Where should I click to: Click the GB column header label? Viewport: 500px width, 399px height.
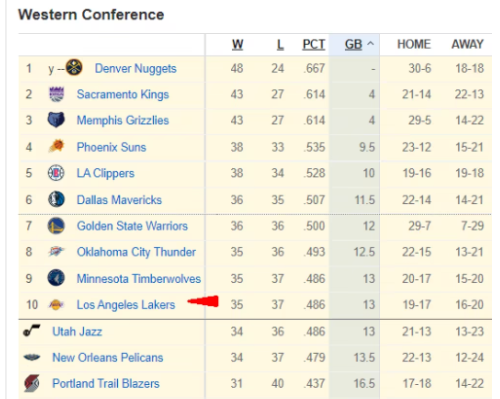pyautogui.click(x=353, y=44)
